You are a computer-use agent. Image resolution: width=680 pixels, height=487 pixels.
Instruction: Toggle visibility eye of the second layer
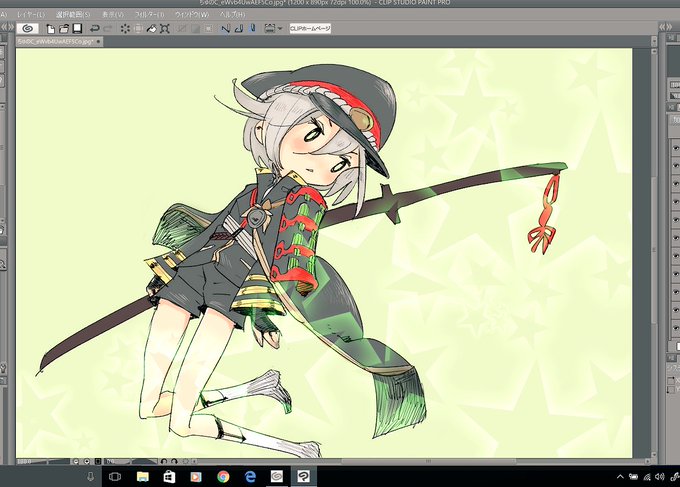pyautogui.click(x=676, y=166)
